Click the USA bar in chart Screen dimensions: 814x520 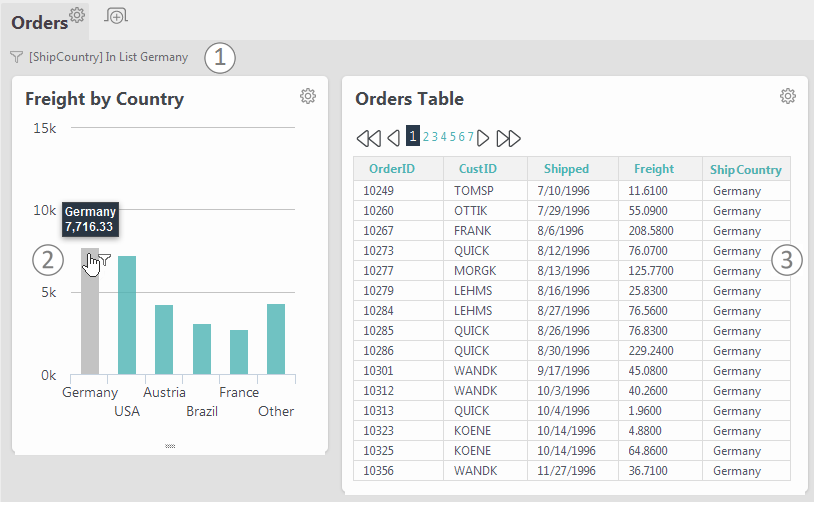[x=127, y=315]
